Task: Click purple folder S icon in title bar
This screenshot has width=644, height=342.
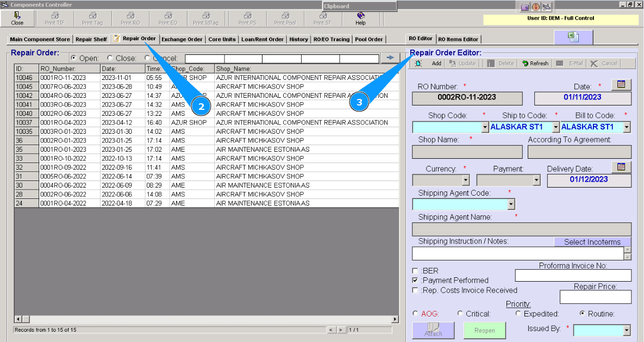Action: point(526,7)
